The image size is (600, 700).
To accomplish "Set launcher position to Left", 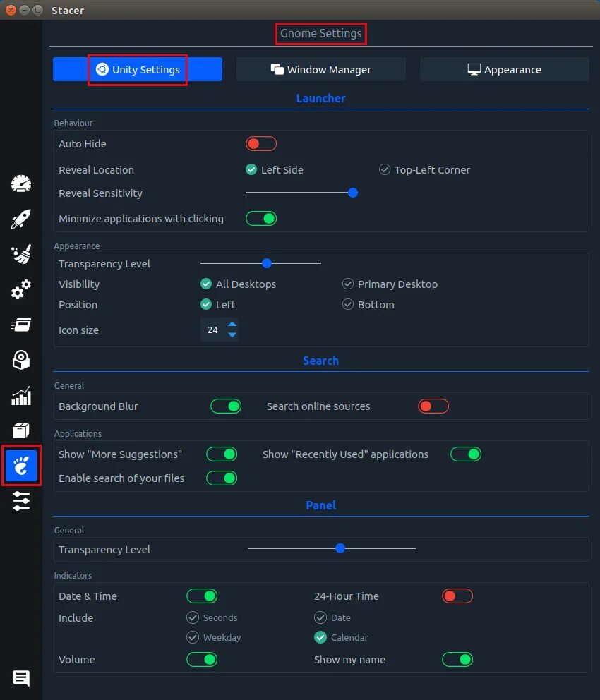I will [x=218, y=304].
